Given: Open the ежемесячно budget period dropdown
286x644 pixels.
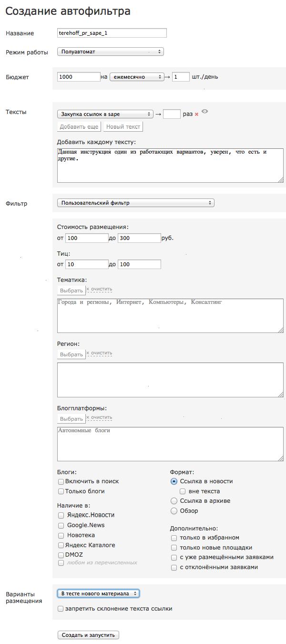Looking at the screenshot, I should (137, 77).
